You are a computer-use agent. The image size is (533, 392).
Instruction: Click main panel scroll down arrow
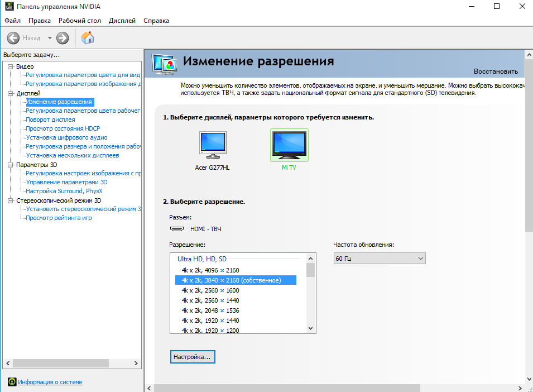(529, 379)
